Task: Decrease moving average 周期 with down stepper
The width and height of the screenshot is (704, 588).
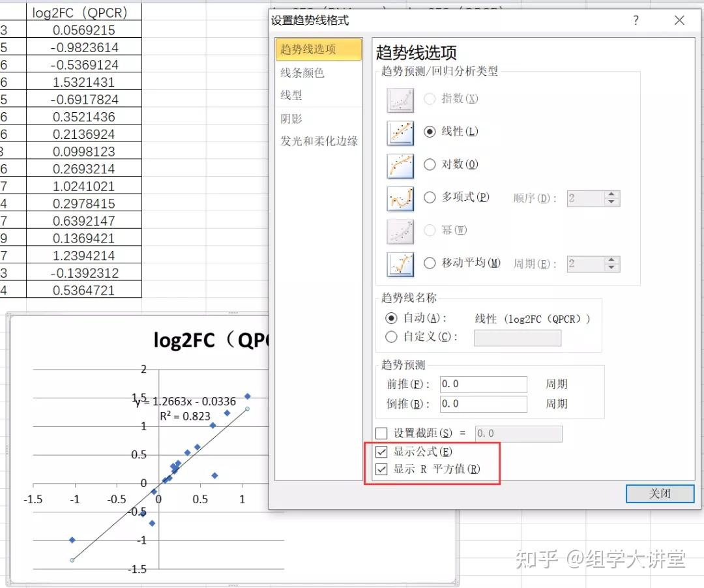Action: [x=611, y=267]
